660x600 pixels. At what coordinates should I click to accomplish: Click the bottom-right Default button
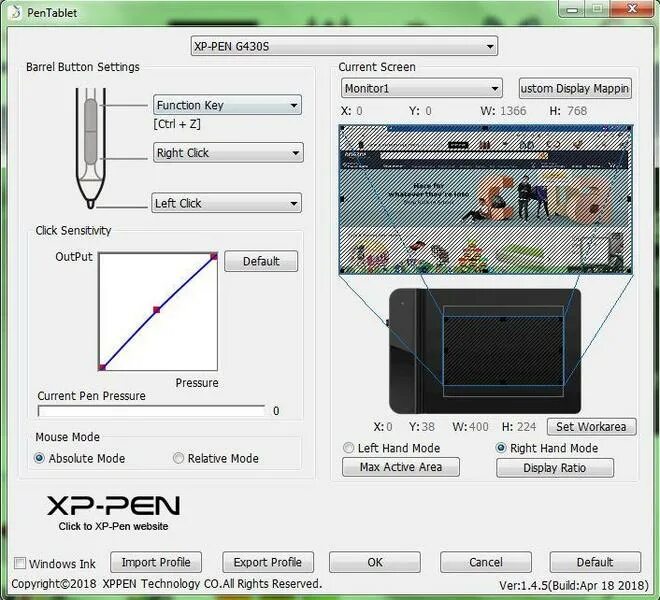click(x=595, y=562)
